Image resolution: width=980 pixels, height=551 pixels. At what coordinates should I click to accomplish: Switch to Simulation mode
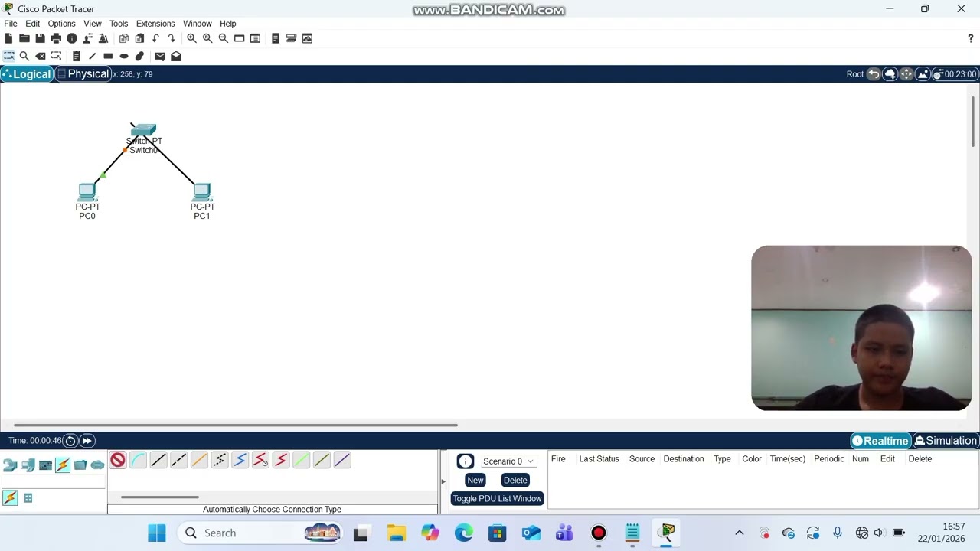coord(946,441)
